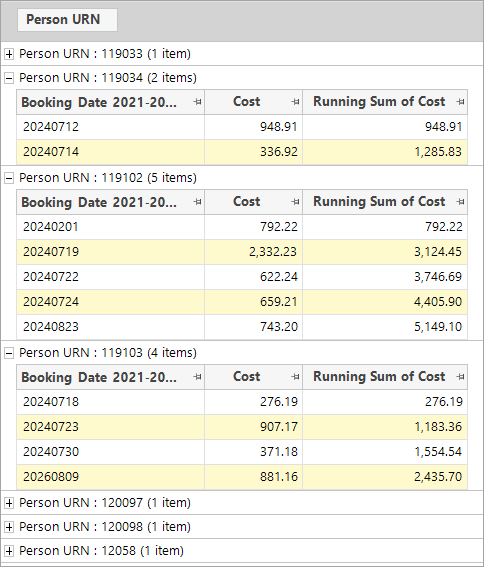This screenshot has height=567, width=484.
Task: Pin Running Sum of Cost in 119102 group
Action: (x=460, y=202)
